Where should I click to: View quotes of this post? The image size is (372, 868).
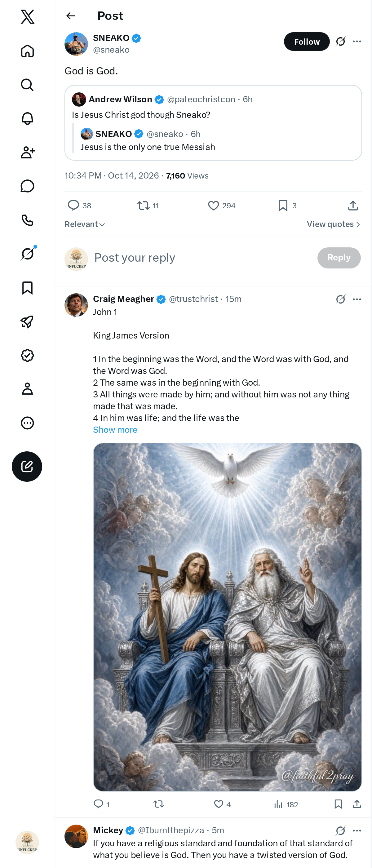(x=334, y=224)
